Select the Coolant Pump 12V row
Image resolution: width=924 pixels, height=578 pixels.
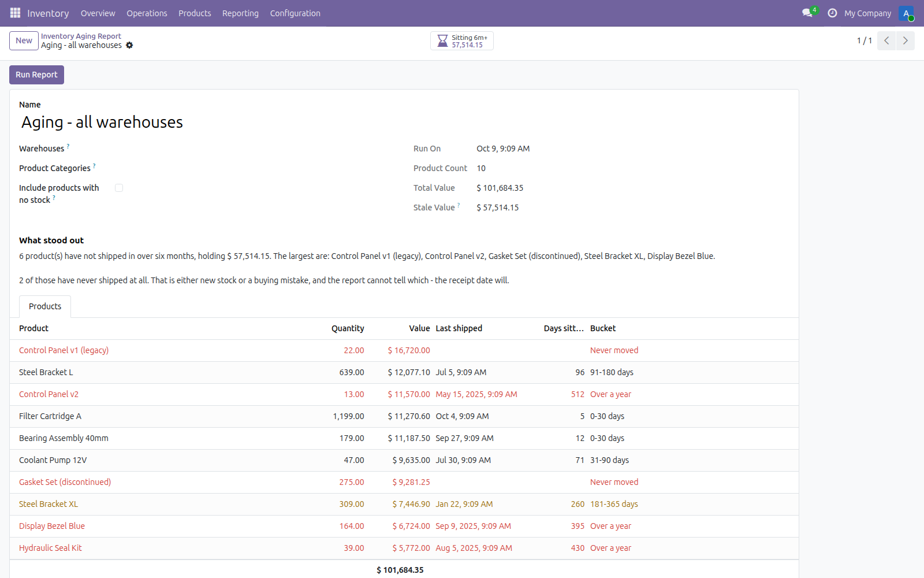coord(404,460)
